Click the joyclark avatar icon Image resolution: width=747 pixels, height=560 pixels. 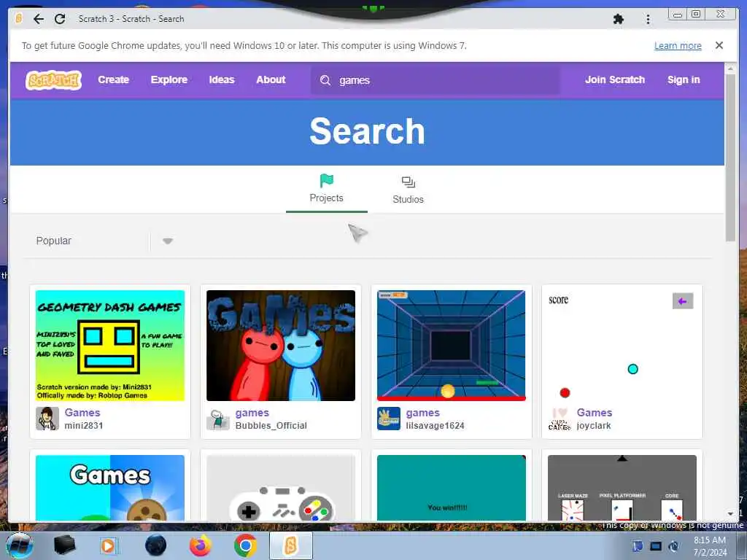[x=560, y=419]
